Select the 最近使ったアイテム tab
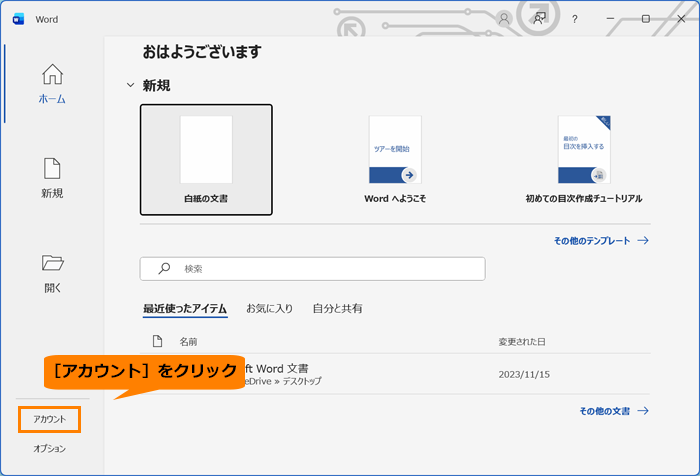Image resolution: width=700 pixels, height=476 pixels. point(184,309)
